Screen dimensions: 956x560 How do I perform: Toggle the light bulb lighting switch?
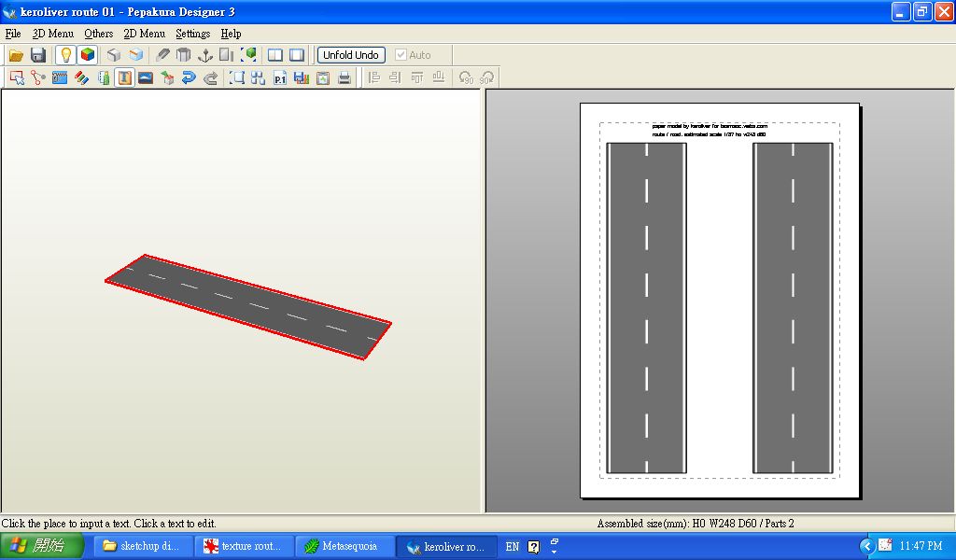point(65,55)
